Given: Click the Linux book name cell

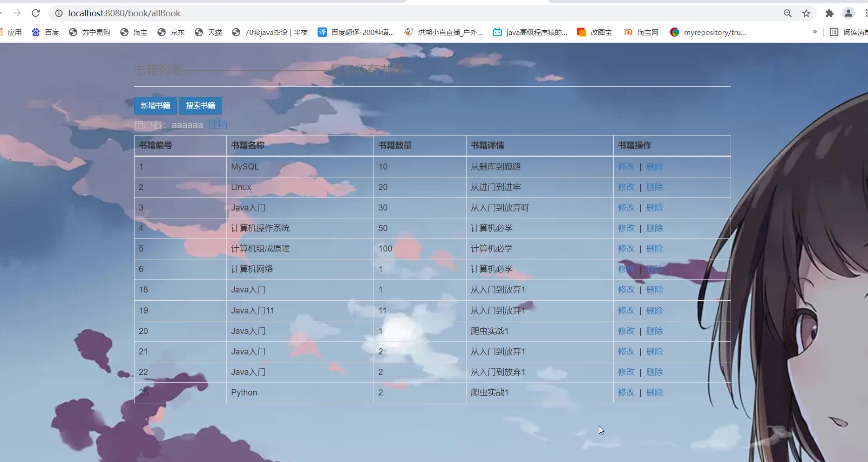Looking at the screenshot, I should 300,187.
